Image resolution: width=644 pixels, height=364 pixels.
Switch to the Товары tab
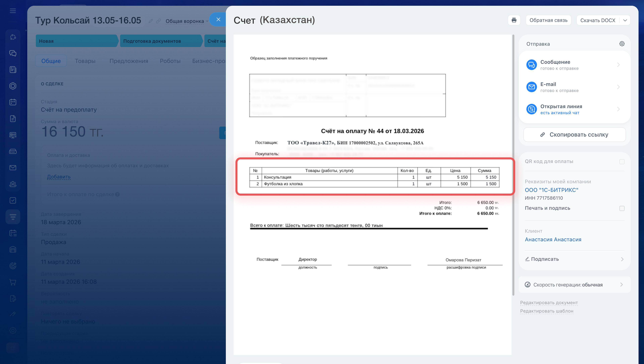pyautogui.click(x=85, y=61)
